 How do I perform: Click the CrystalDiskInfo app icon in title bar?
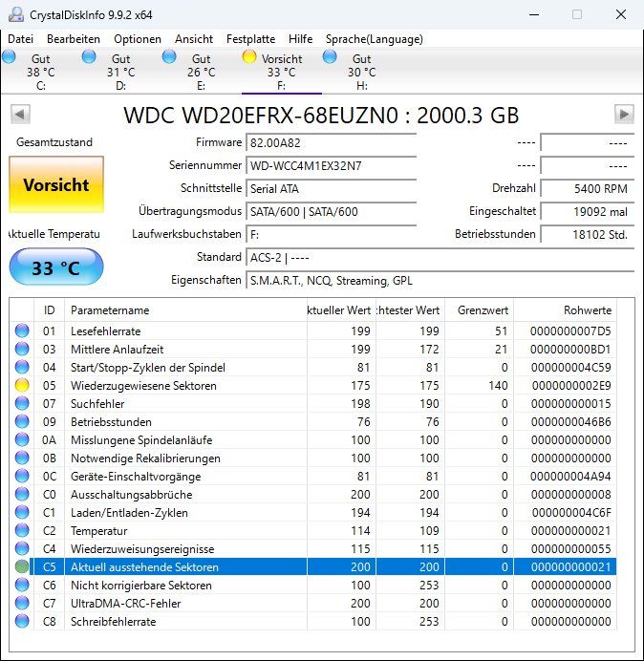tap(16, 14)
